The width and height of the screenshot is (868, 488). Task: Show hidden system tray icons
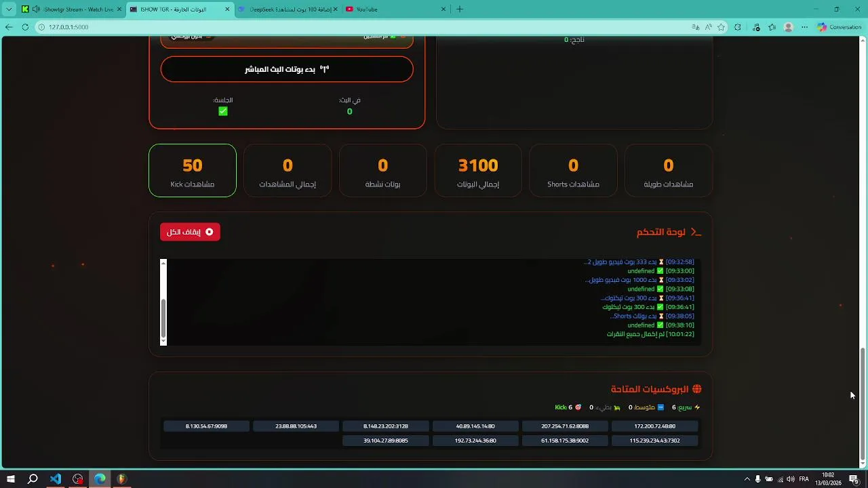pos(747,479)
